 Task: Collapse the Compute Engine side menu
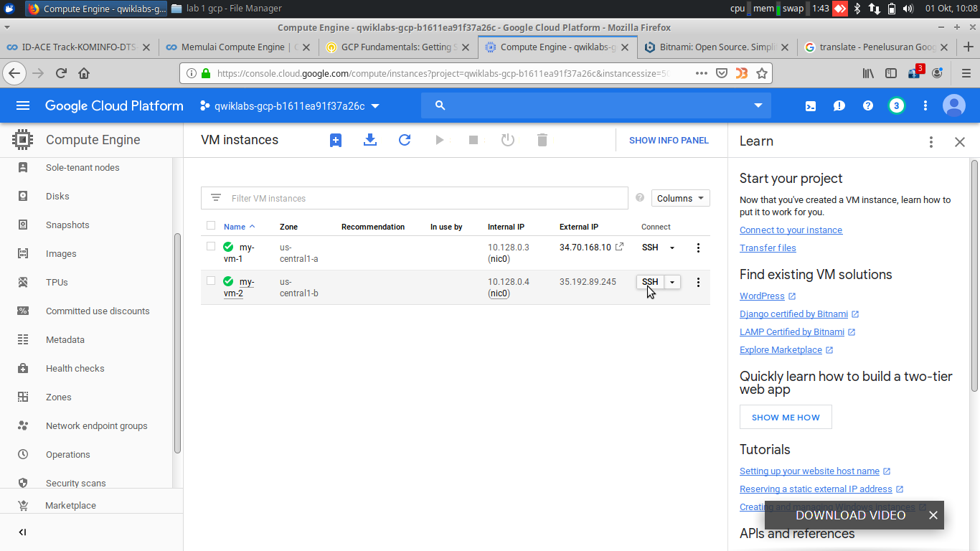(x=22, y=532)
